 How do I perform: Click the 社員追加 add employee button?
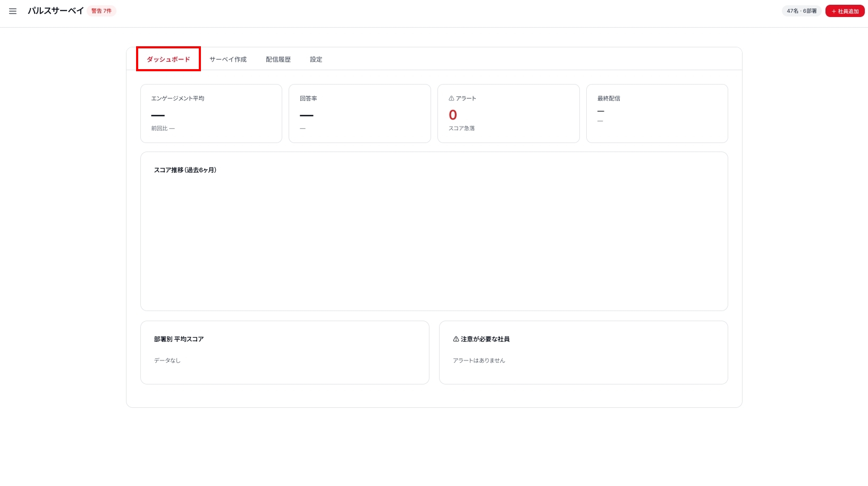pos(845,11)
